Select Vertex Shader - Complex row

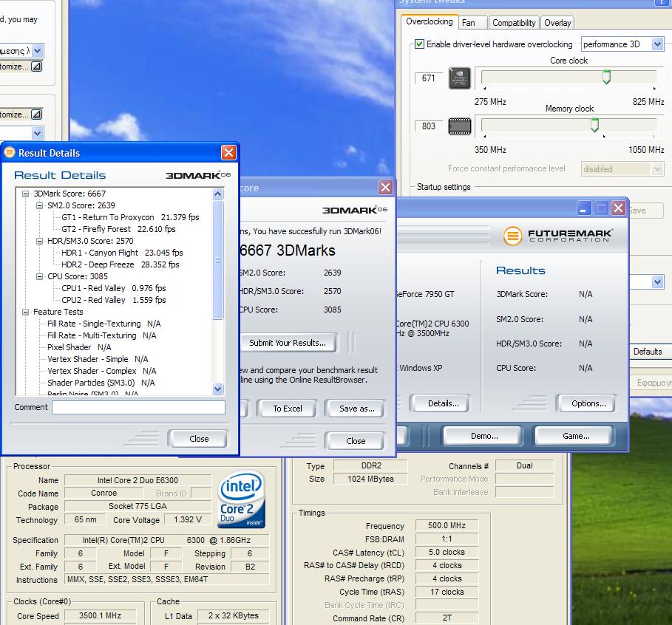click(x=102, y=371)
